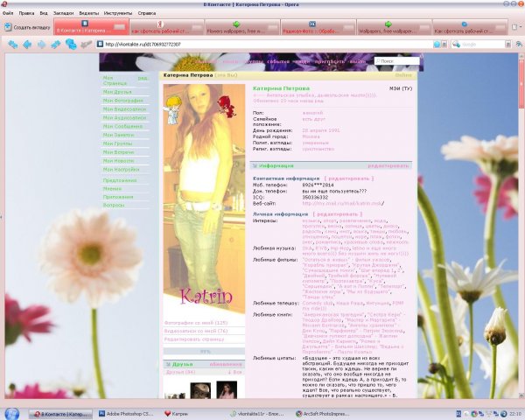
Task: Open the Инструменты menu
Action: click(x=118, y=13)
